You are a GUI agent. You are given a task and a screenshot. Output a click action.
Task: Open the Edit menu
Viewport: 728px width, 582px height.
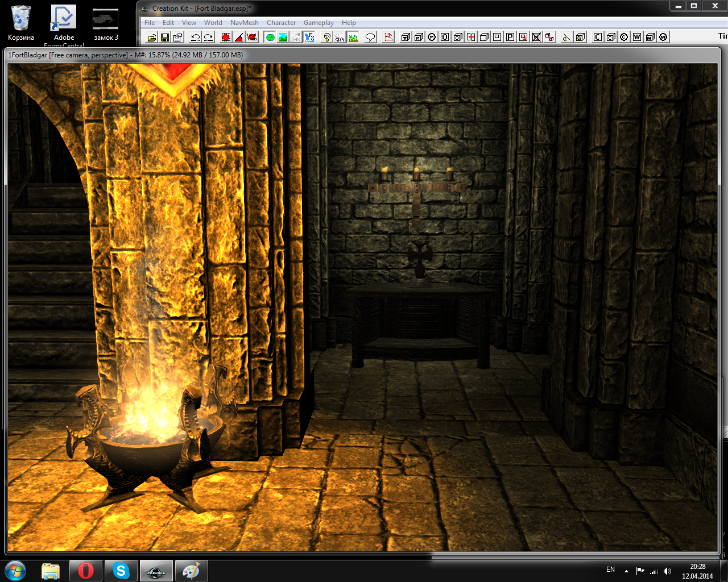point(168,23)
